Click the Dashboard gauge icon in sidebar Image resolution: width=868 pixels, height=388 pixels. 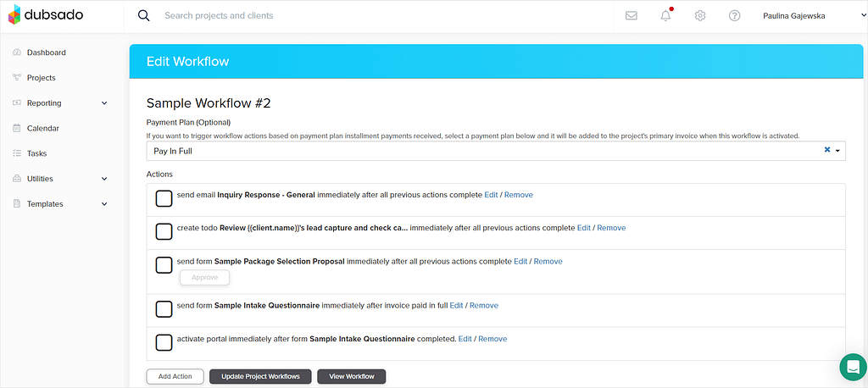coord(17,53)
